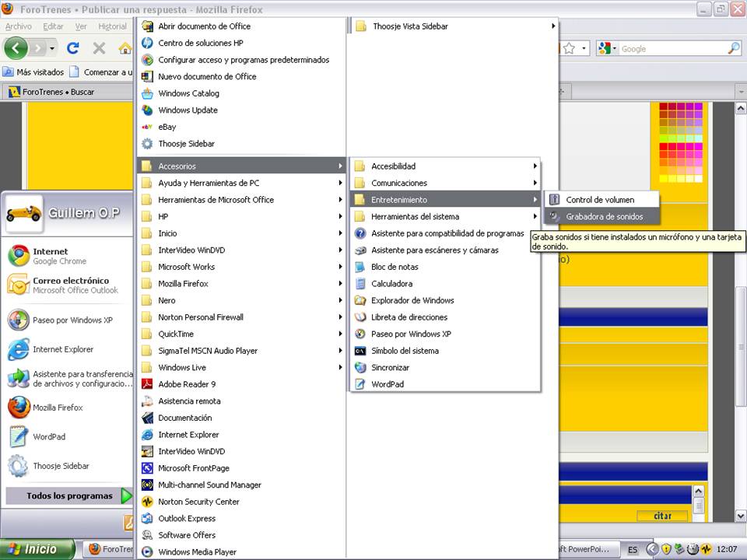This screenshot has width=747, height=560.
Task: Bookmark page with the star icon
Action: [x=569, y=48]
